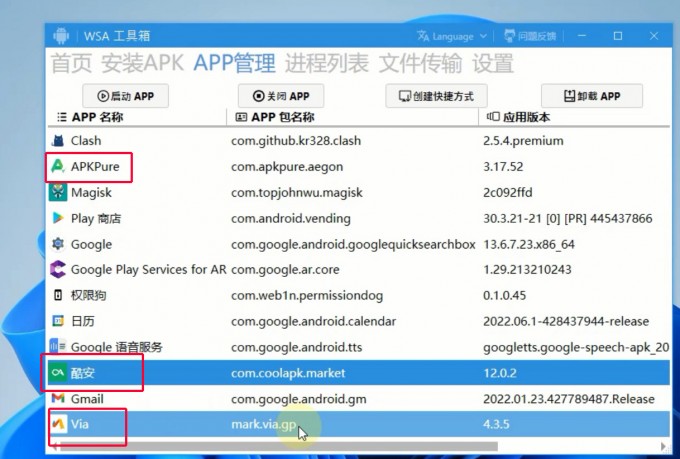Select the APKPure app name
The image size is (680, 459).
pos(95,167)
